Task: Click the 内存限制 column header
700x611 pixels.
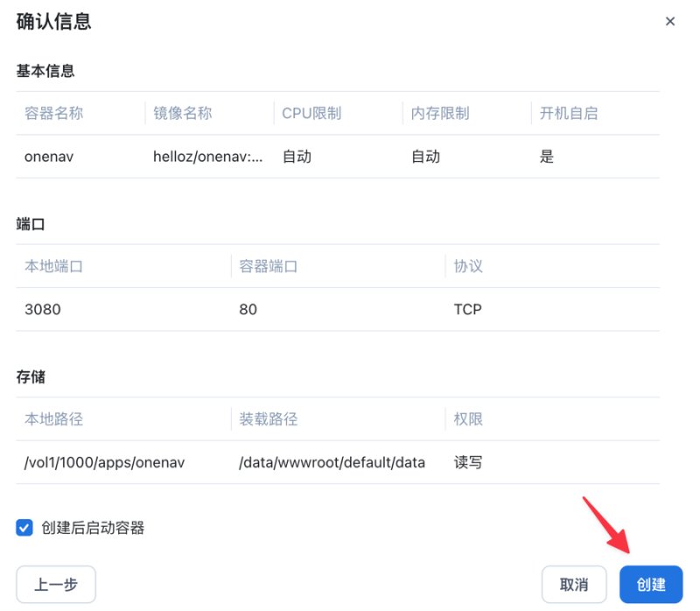Action: pyautogui.click(x=440, y=113)
